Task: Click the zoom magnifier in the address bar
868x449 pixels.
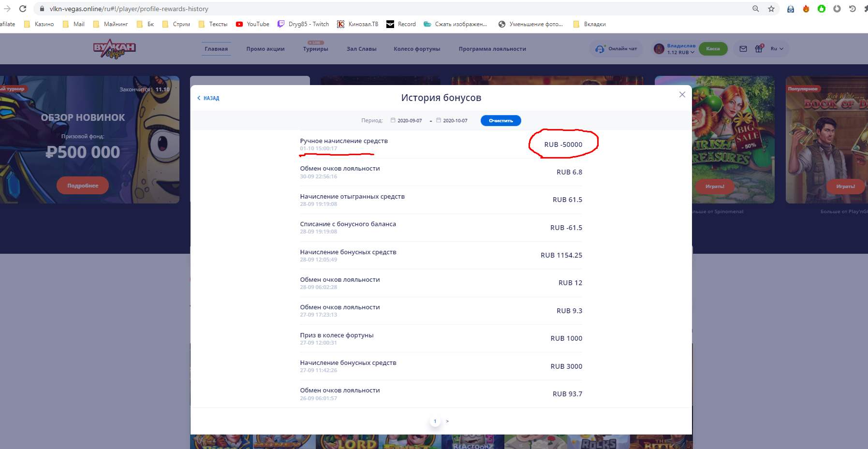Action: click(756, 9)
